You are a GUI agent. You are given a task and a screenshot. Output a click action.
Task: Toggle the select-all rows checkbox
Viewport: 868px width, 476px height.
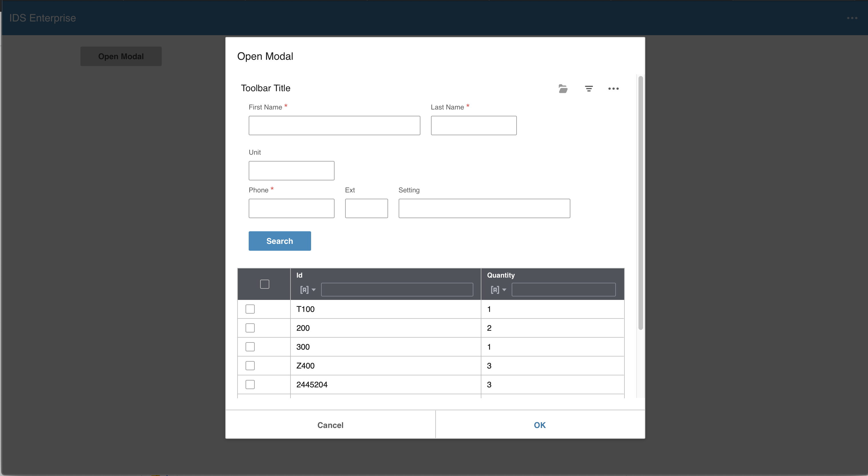264,284
